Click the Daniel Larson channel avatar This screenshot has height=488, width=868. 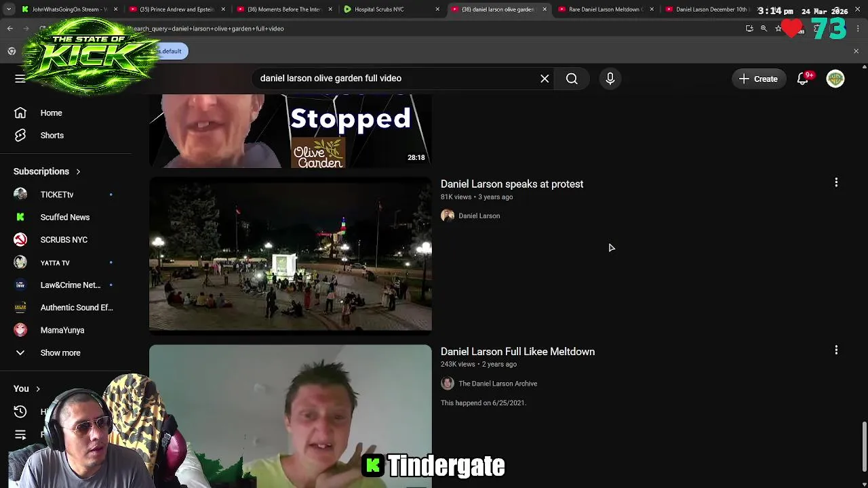coord(448,216)
